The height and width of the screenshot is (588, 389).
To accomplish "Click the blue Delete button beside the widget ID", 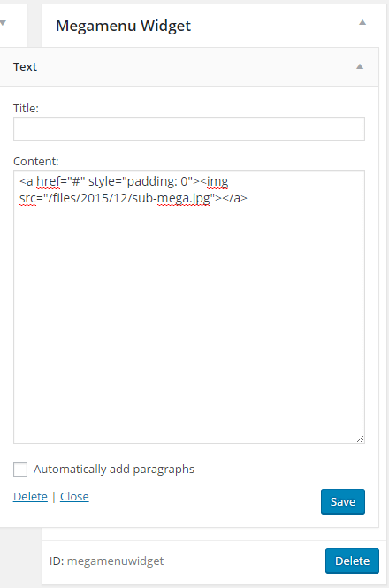I will point(352,561).
